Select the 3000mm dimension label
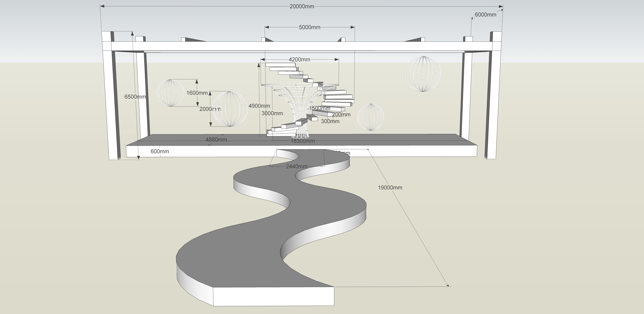The width and height of the screenshot is (644, 314). (272, 113)
